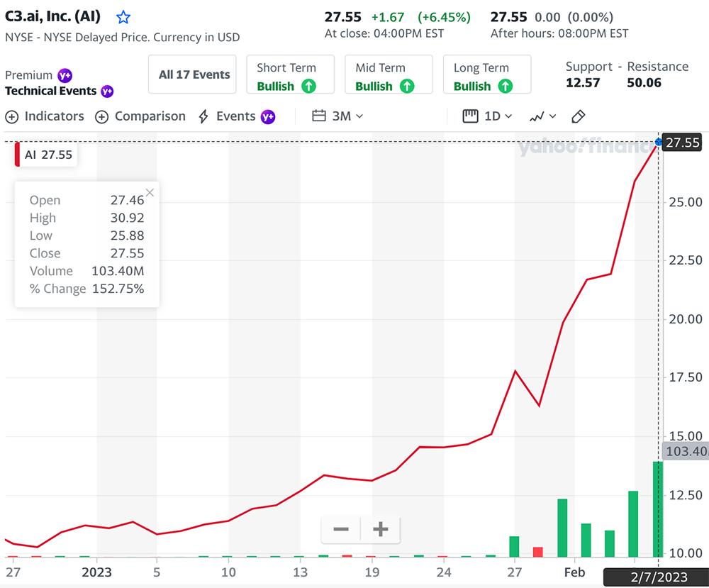Expand the 1D interval dropdown
The width and height of the screenshot is (709, 588).
[x=508, y=116]
